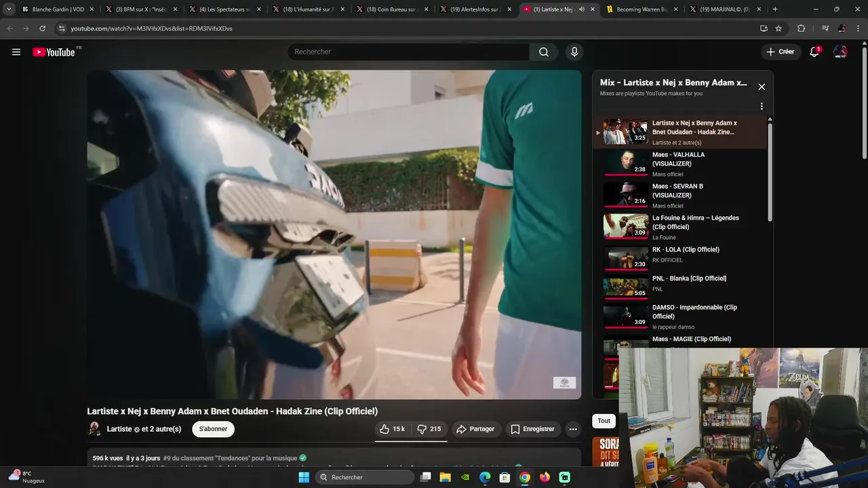This screenshot has width=868, height=488.
Task: Open the YouTube hamburger guide menu
Action: 16,52
